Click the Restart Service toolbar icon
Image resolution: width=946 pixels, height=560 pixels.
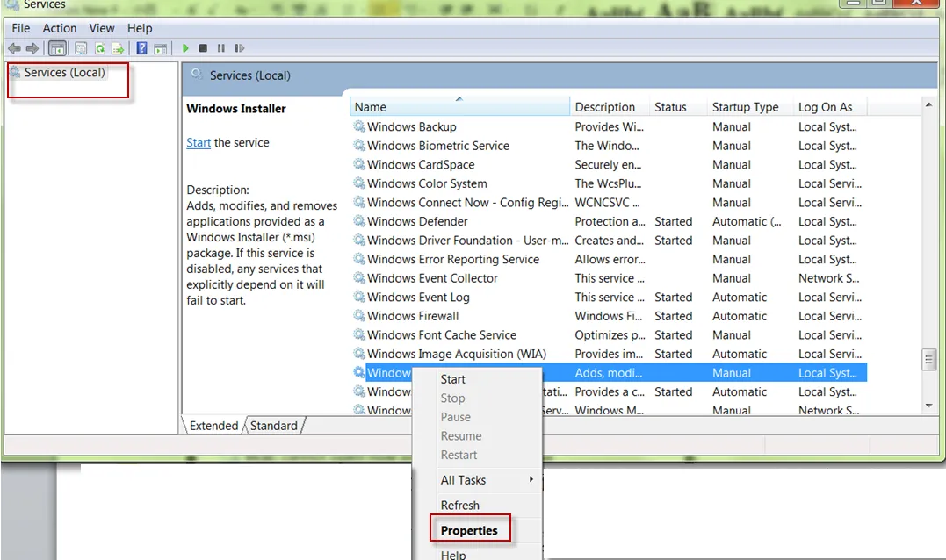(240, 48)
